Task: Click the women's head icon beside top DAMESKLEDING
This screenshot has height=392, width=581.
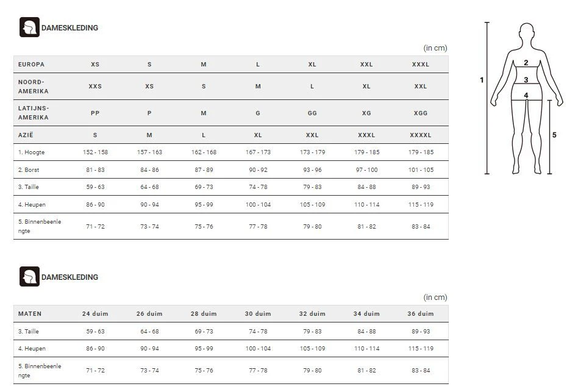Action: (x=29, y=27)
